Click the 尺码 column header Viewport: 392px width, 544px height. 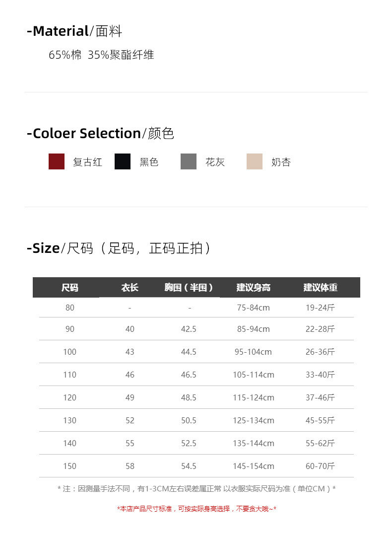coord(69,288)
